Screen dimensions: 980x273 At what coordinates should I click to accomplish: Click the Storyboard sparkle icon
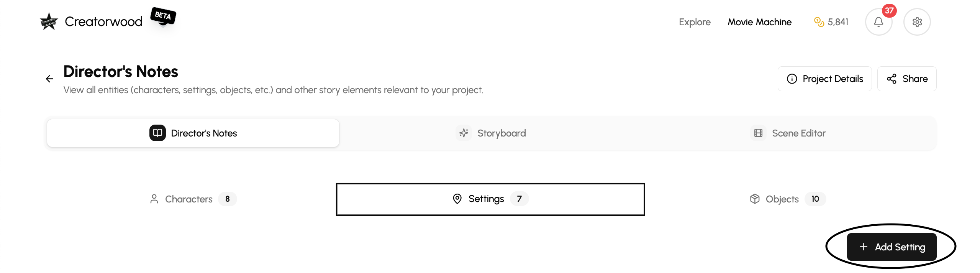(464, 133)
